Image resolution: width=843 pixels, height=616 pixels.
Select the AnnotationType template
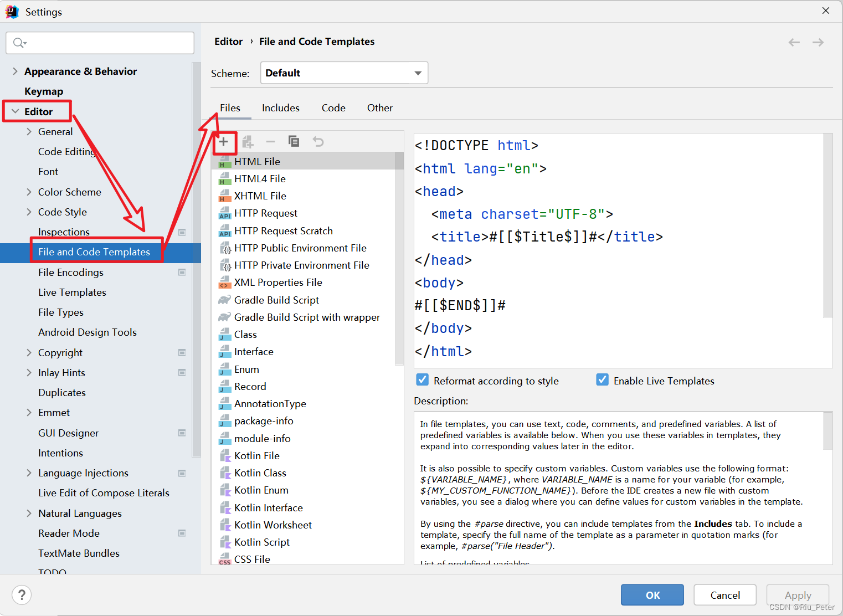(x=270, y=404)
